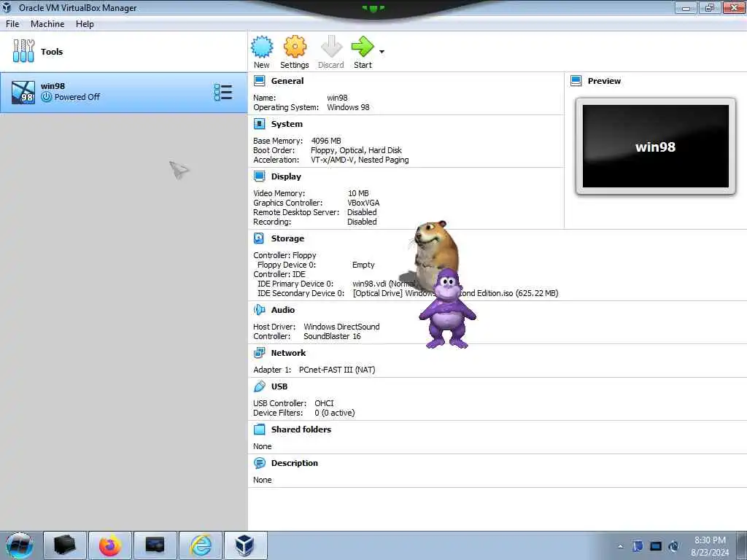
Task: Select the Tools entry label
Action: coord(52,52)
